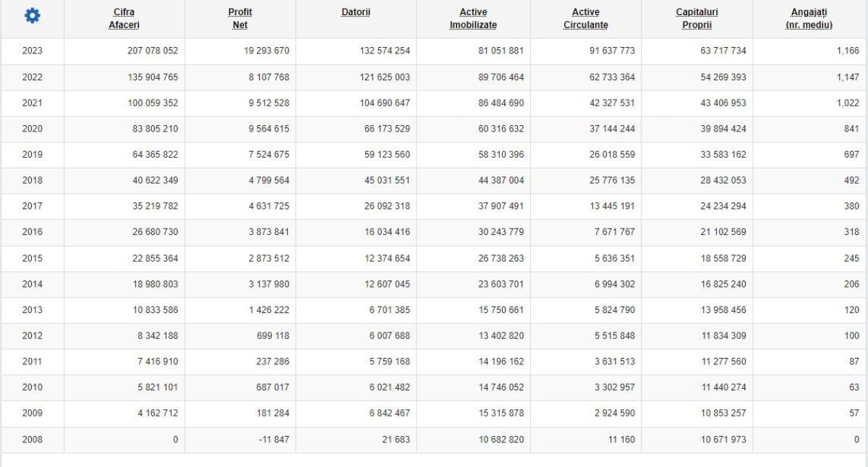Screen dimensions: 868x467
Task: Click the 2022 year cell
Action: (x=33, y=77)
